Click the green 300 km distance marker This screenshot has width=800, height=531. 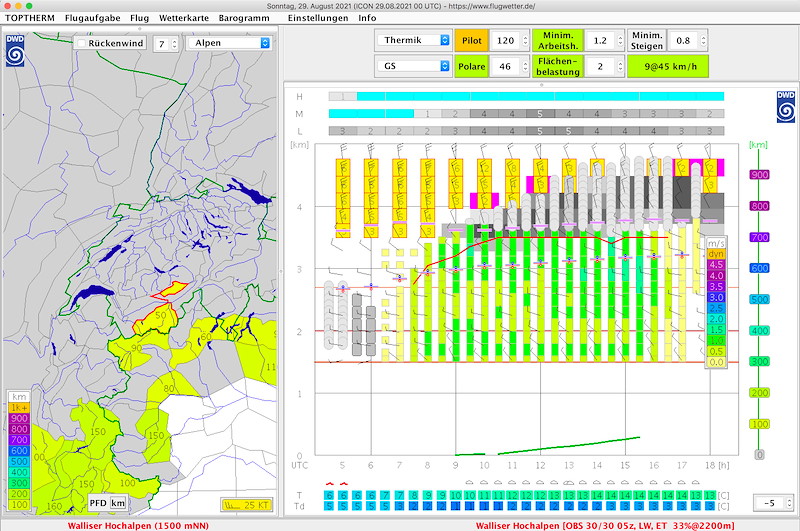pyautogui.click(x=759, y=362)
